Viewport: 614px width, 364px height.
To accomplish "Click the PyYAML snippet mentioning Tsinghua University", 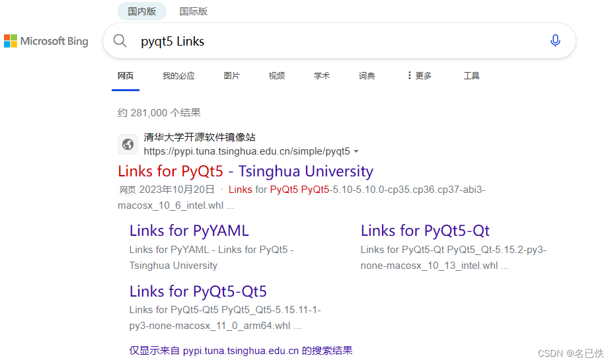I will point(211,258).
